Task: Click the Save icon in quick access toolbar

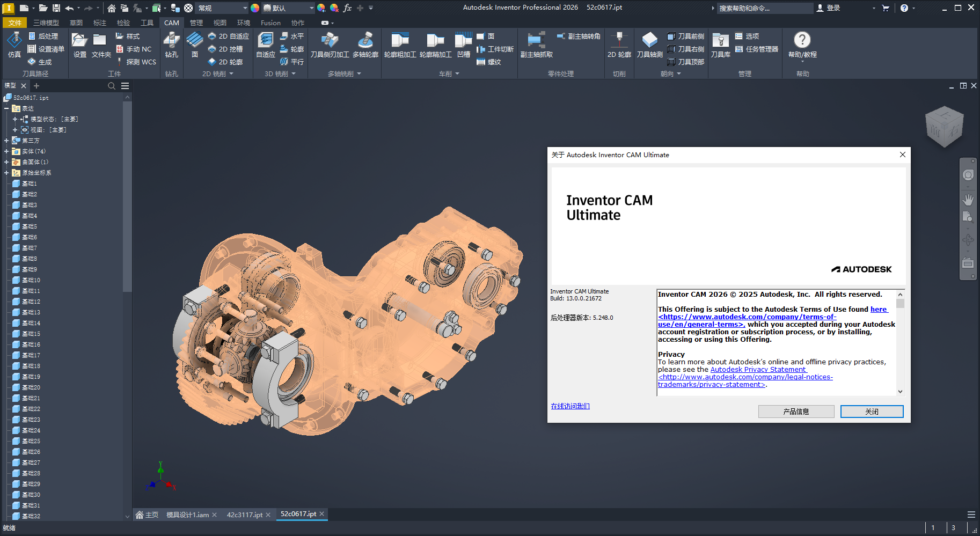Action: pos(56,8)
